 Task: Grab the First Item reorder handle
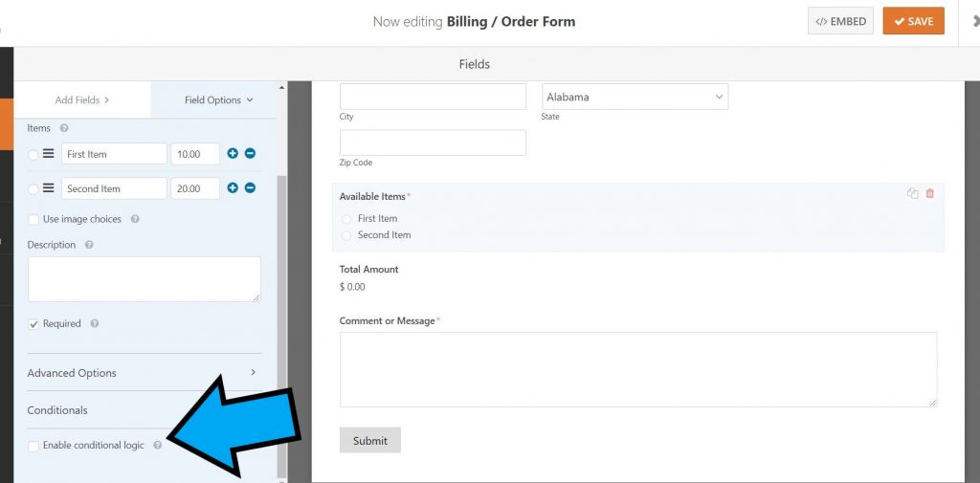48,153
